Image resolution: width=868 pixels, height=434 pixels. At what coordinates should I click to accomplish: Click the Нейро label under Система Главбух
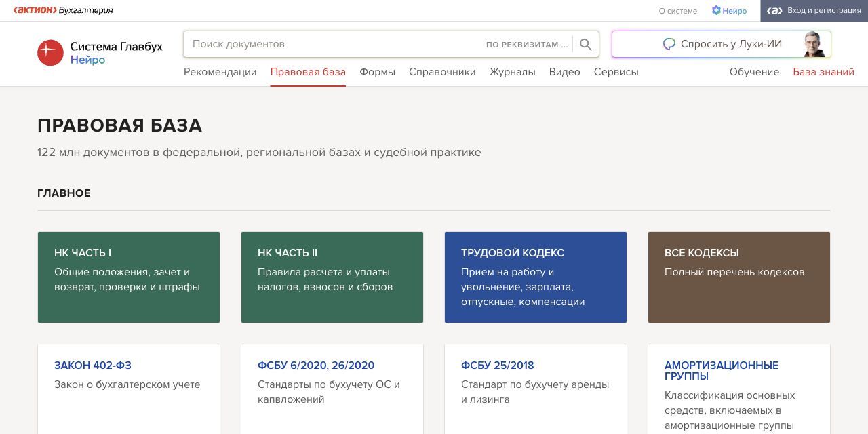click(88, 60)
